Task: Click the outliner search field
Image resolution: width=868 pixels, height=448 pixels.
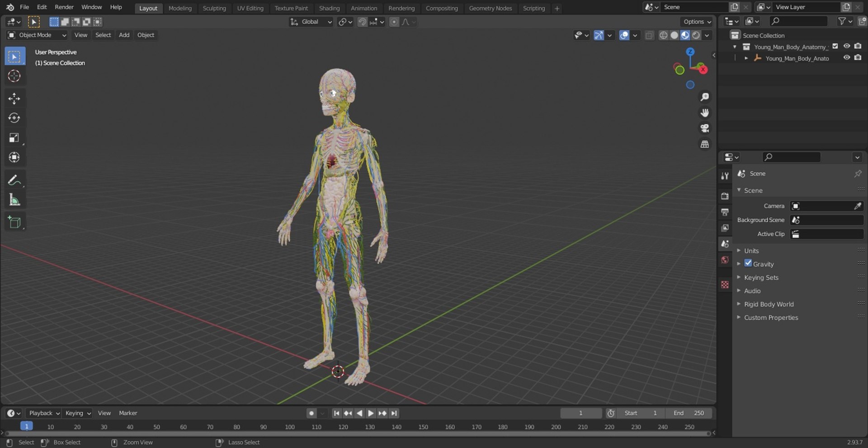Action: pyautogui.click(x=798, y=21)
